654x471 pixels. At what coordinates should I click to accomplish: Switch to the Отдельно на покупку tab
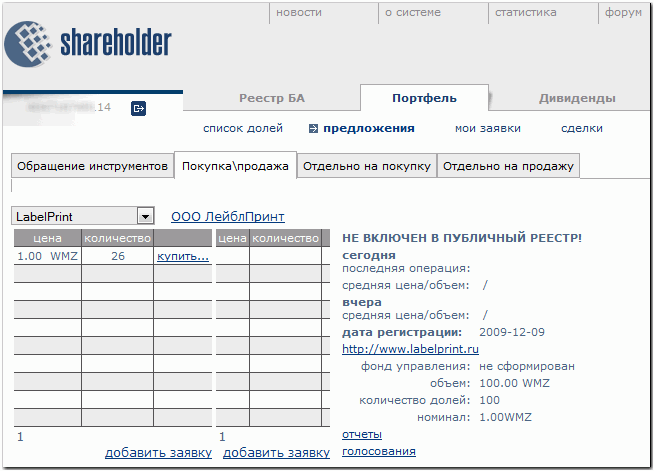tap(366, 166)
